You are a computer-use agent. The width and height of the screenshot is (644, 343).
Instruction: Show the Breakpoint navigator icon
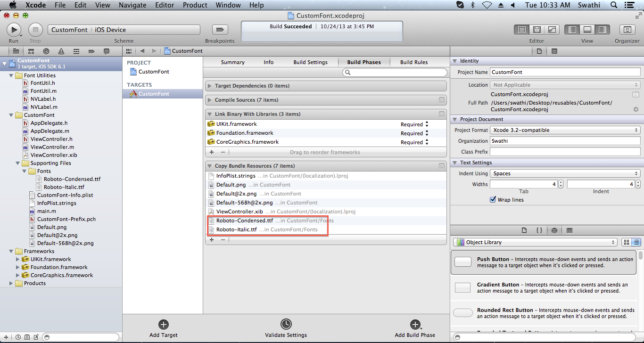click(91, 51)
